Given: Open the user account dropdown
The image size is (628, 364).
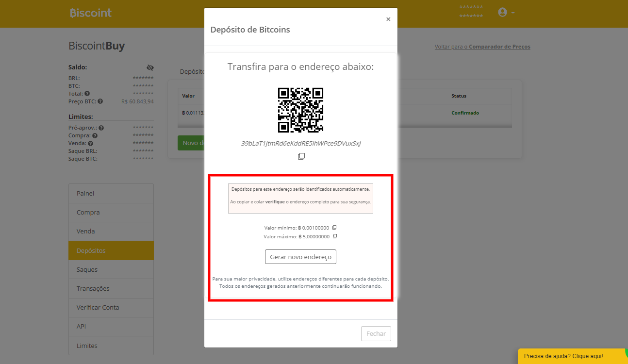Looking at the screenshot, I should [x=506, y=13].
